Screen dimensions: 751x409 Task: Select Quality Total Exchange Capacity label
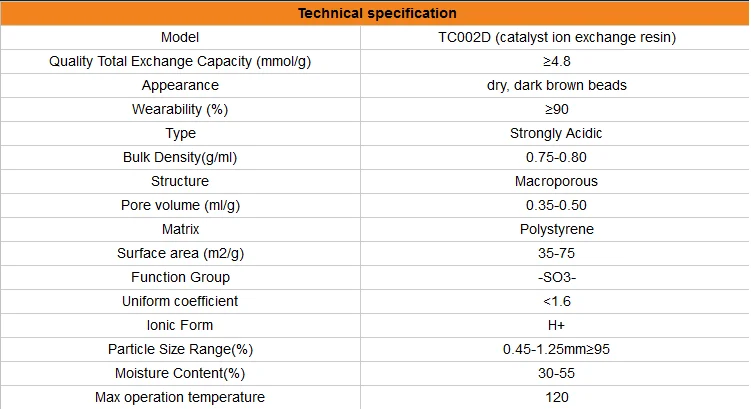pos(180,61)
